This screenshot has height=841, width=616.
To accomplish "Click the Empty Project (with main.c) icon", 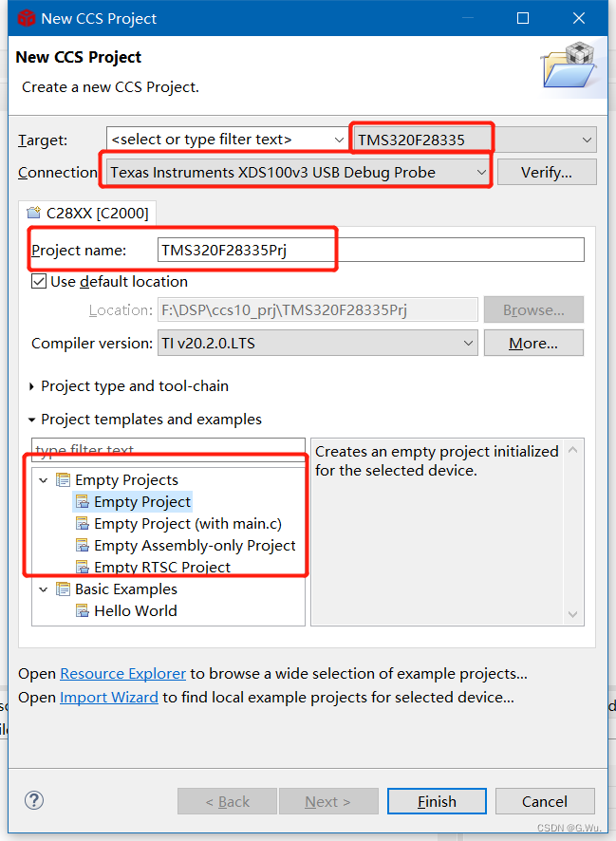I will [x=84, y=523].
